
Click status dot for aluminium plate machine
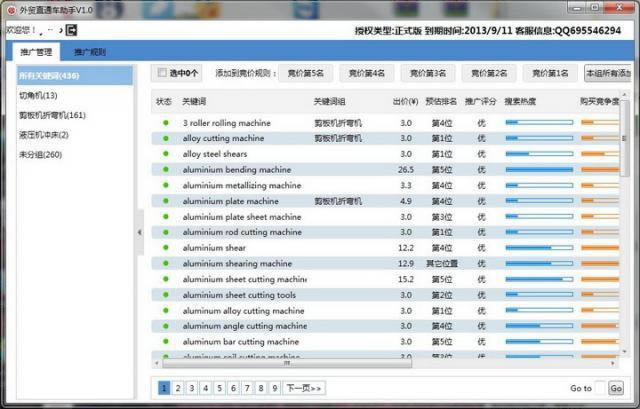pyautogui.click(x=166, y=201)
